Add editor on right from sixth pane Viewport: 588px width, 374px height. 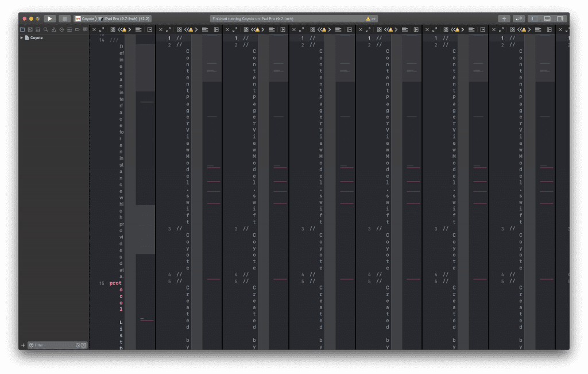point(482,30)
